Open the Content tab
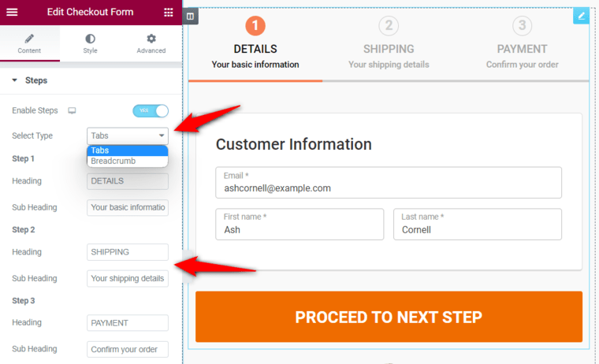 [29, 43]
